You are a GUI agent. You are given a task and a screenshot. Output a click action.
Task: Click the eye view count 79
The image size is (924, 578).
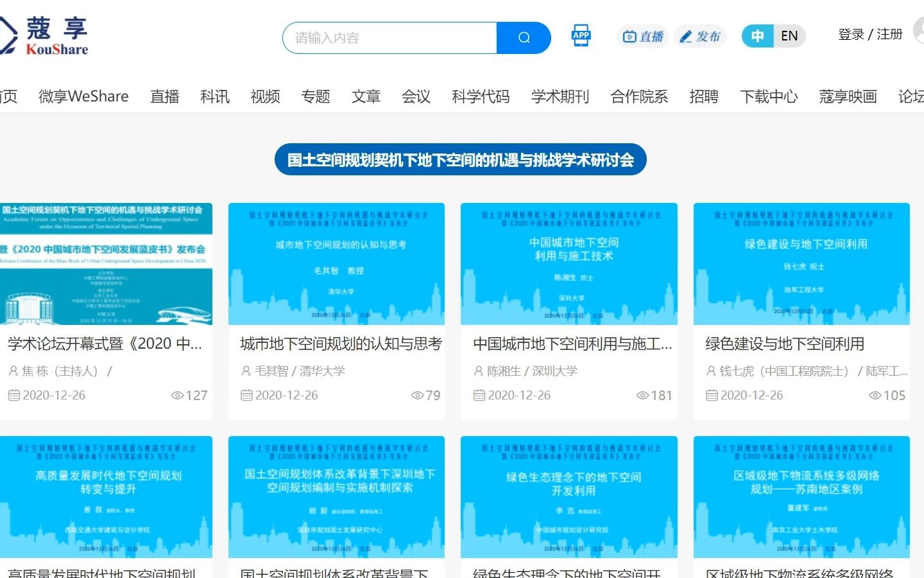pos(426,396)
